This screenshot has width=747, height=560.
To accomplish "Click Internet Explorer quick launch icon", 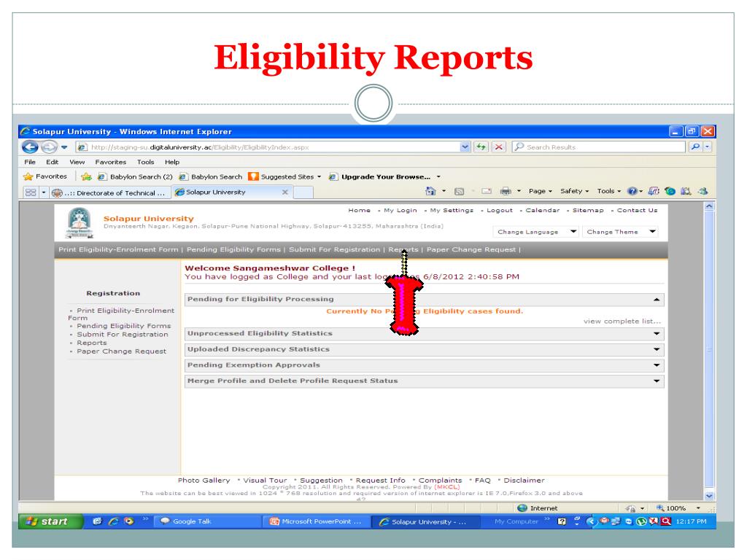I will 113,521.
